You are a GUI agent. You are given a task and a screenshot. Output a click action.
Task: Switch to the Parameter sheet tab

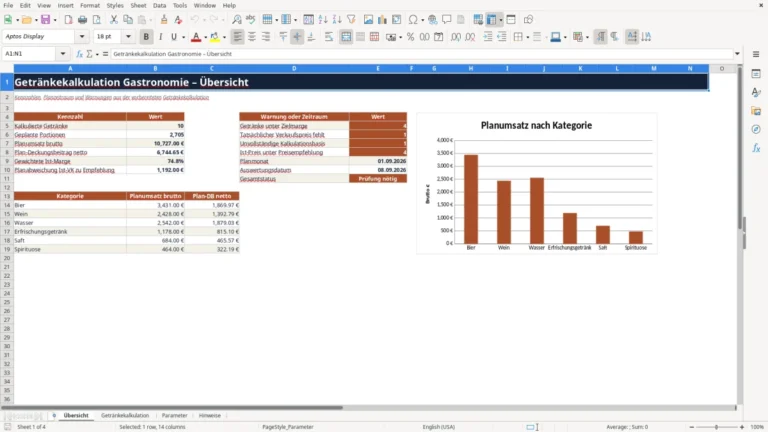pos(174,415)
